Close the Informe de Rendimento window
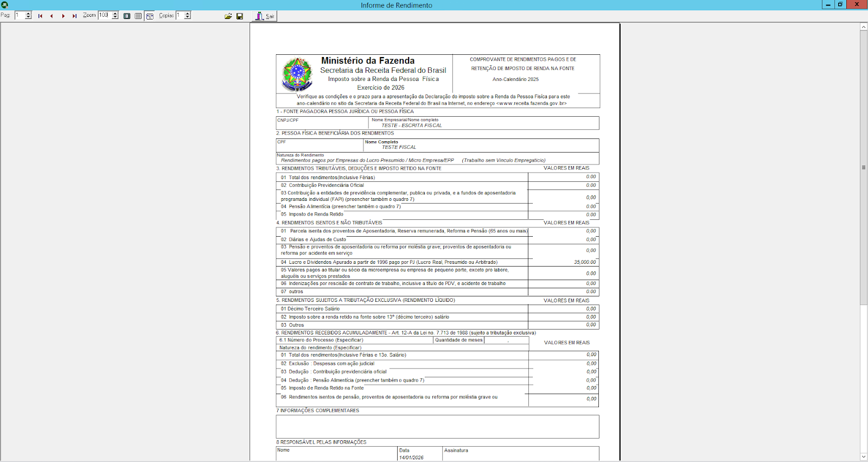The image size is (868, 462). point(857,4)
